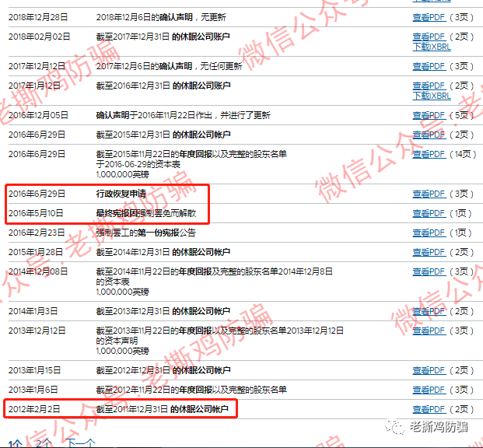Select the 最终宪报因强制罢免而解散 description
Screen dimensions: 483x448
tap(146, 213)
